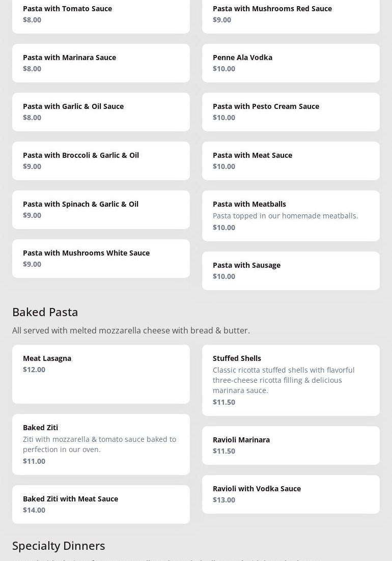Viewport: 392px width, 561px height.
Task: Choose Pasta with Garlic & Oil Sauce
Action: (x=101, y=112)
